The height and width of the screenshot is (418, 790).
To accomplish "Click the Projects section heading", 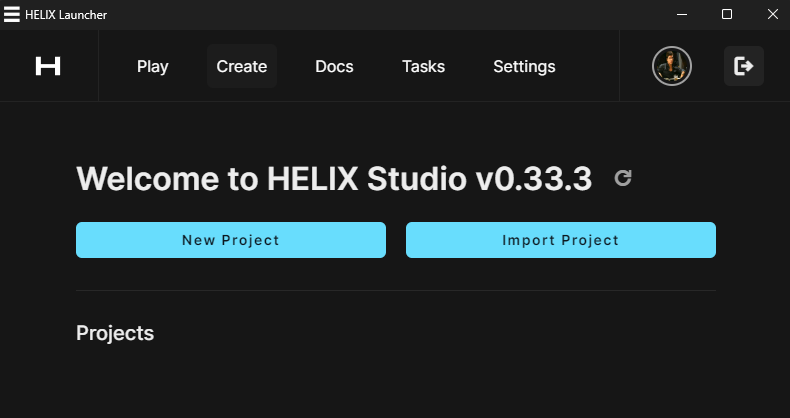I will [x=115, y=333].
